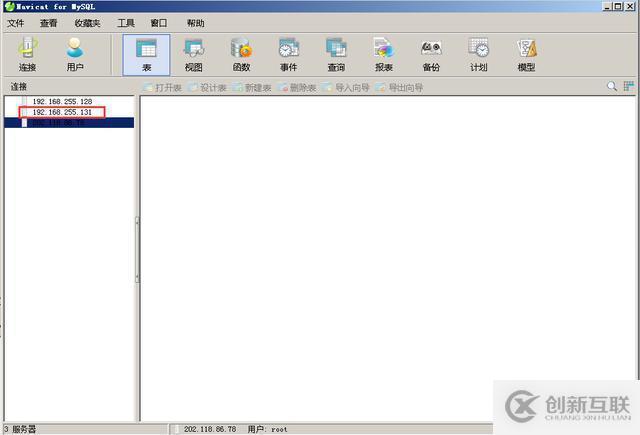Click the status bar 202.118.86.78 entry
This screenshot has width=640, height=435.
click(x=210, y=429)
